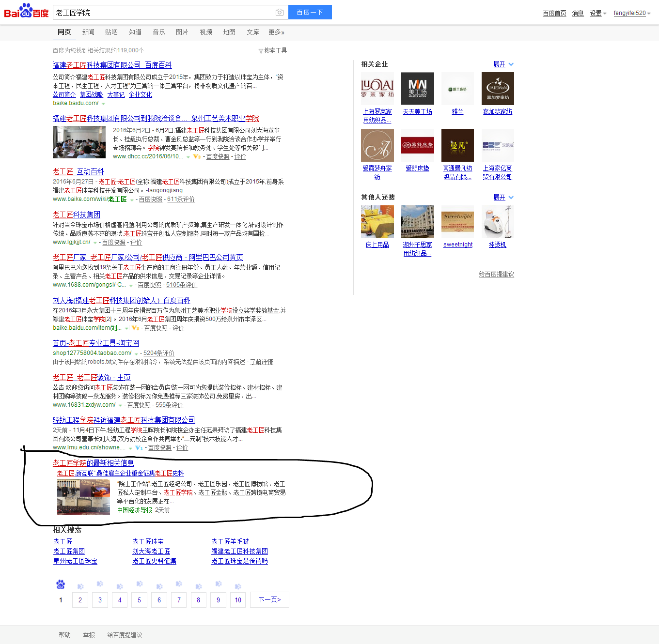This screenshot has height=644, width=659.
Task: Open result 老工匠_老工匠装饰 - 主页
Action: click(91, 377)
